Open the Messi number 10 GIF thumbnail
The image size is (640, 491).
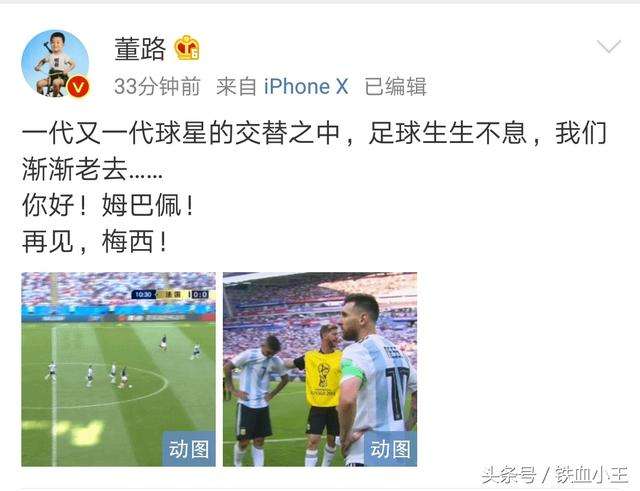click(320, 369)
